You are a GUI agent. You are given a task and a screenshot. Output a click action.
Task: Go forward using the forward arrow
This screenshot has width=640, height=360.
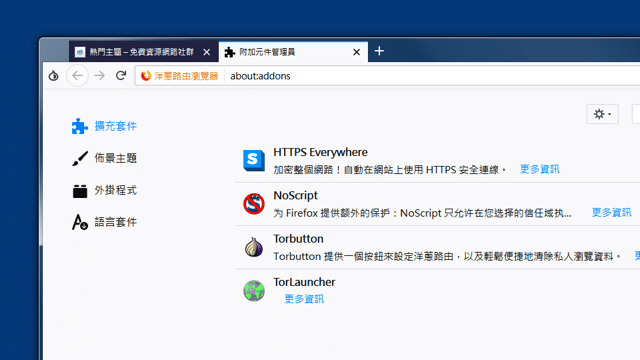click(x=100, y=76)
